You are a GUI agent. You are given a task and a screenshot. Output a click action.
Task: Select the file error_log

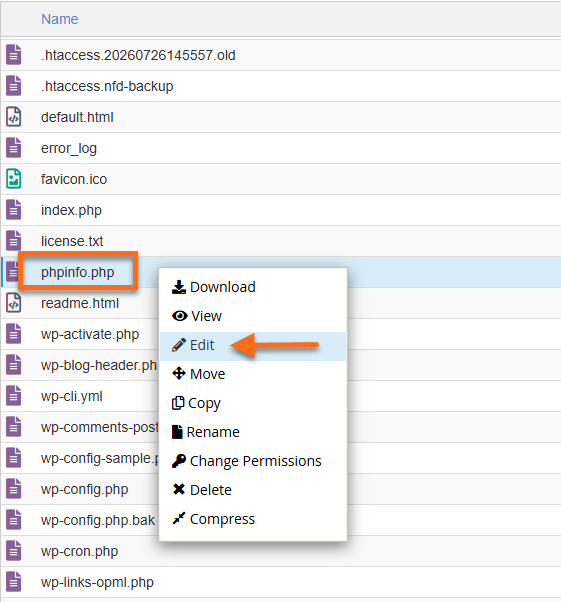[x=69, y=148]
